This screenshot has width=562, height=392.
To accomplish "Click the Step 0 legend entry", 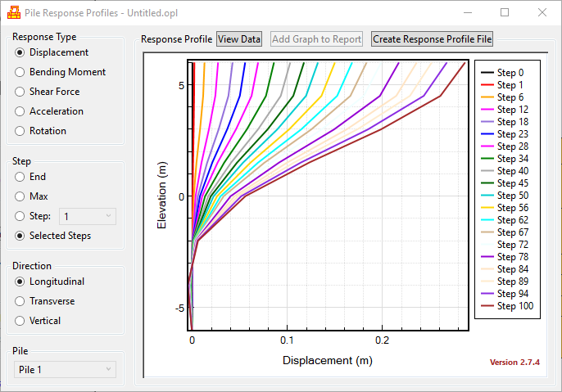I will [x=510, y=73].
